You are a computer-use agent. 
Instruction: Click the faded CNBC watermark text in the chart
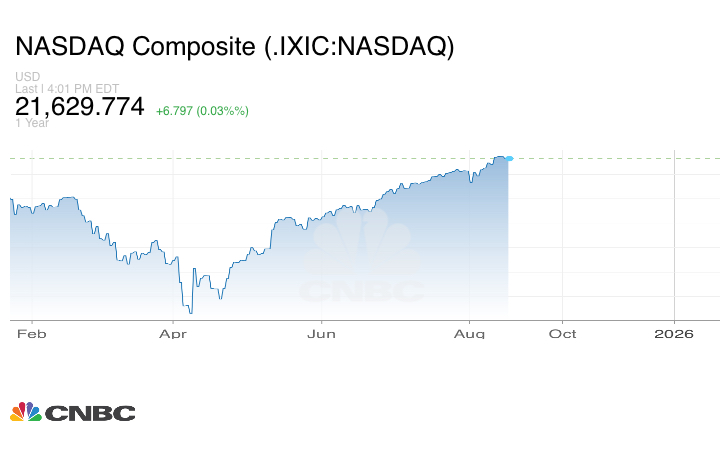tap(362, 292)
